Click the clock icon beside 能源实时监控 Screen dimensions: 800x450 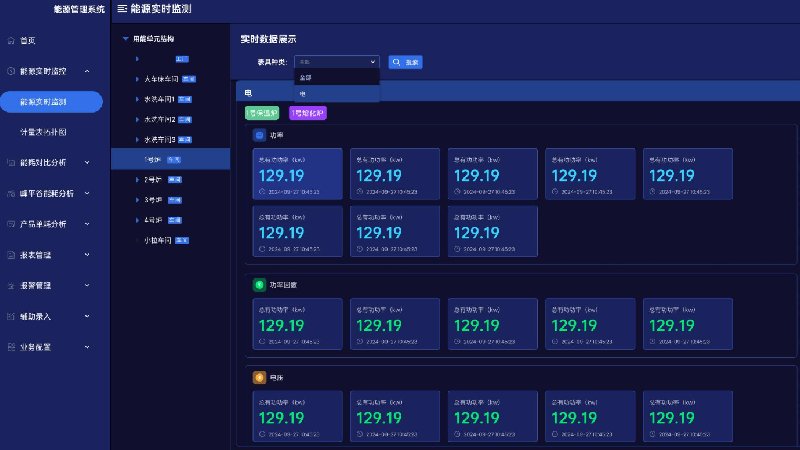pos(11,71)
